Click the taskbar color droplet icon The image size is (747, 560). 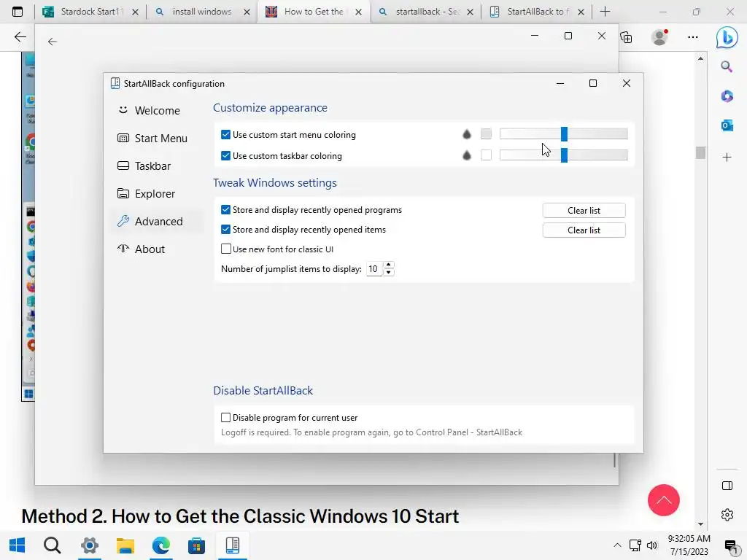tap(467, 155)
